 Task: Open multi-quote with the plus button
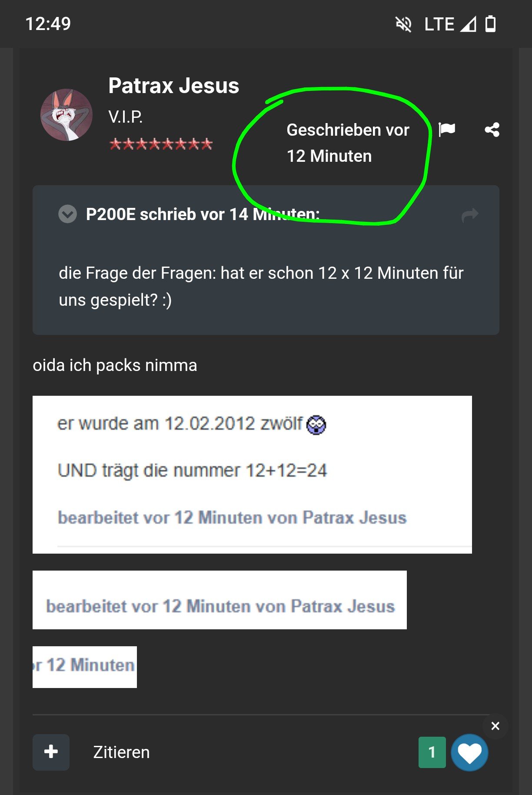[x=51, y=752]
